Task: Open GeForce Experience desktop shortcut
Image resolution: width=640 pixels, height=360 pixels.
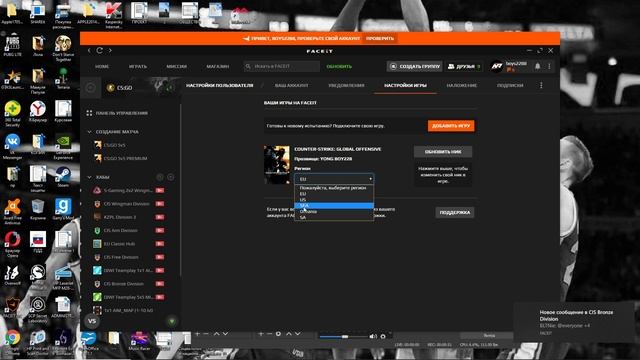Action: click(63, 146)
